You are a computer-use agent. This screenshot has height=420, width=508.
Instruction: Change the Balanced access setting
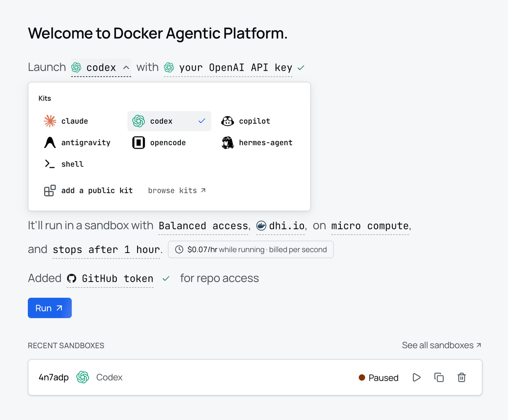[x=203, y=226]
